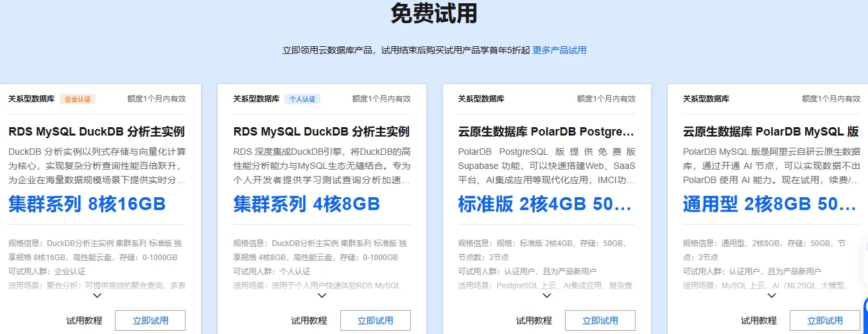The image size is (868, 334).
Task: Click the 个人认证 badge
Action: point(302,99)
